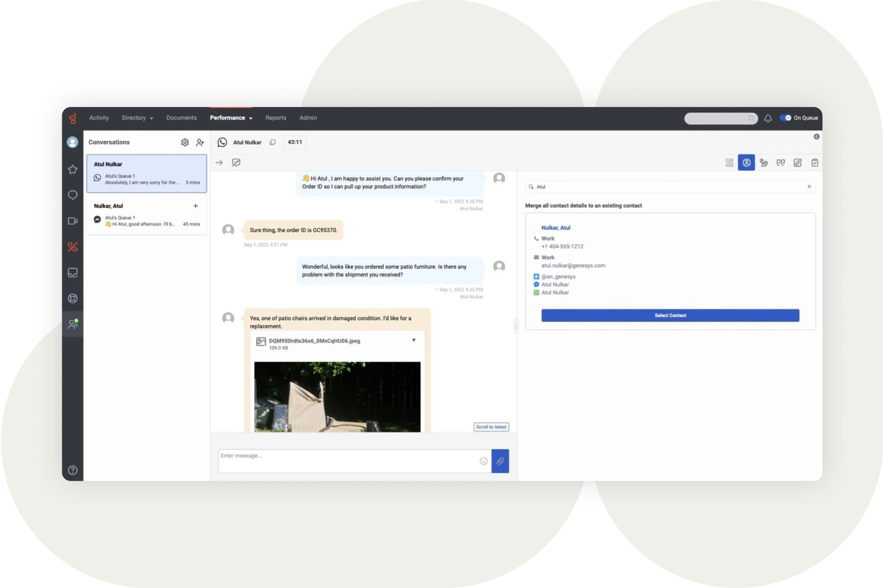Image resolution: width=883 pixels, height=588 pixels.
Task: Expand the Performance dropdown menu
Action: coord(231,118)
